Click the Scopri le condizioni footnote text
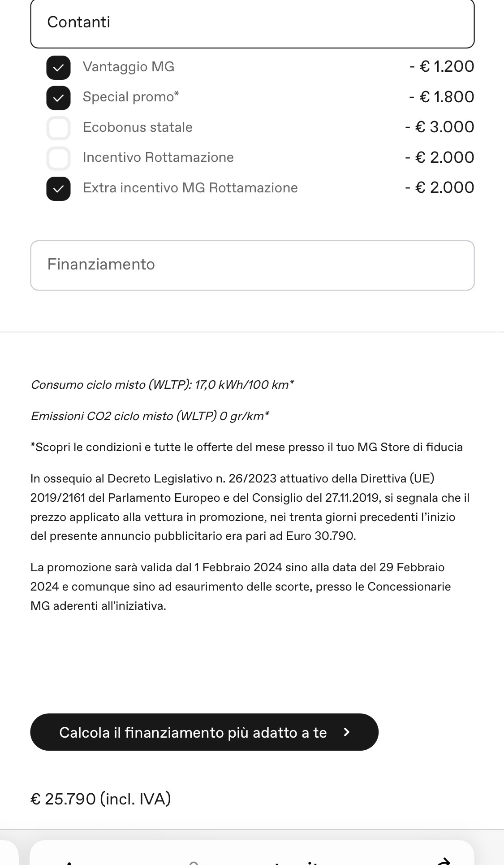This screenshot has width=504, height=865. point(246,447)
